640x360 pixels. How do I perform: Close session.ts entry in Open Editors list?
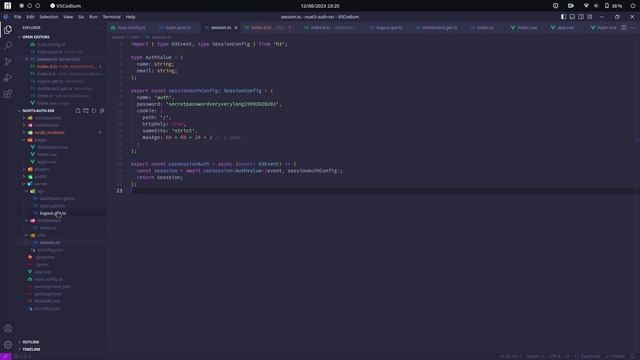[27, 59]
